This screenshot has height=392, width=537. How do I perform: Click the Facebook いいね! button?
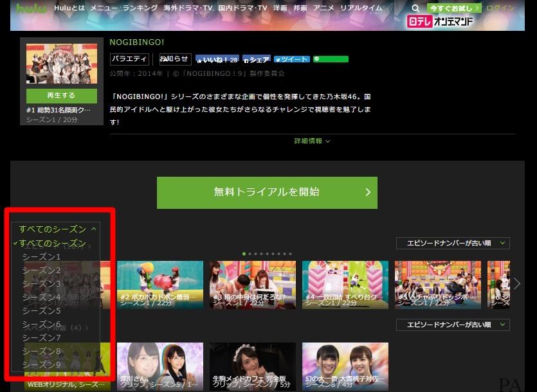pos(217,60)
